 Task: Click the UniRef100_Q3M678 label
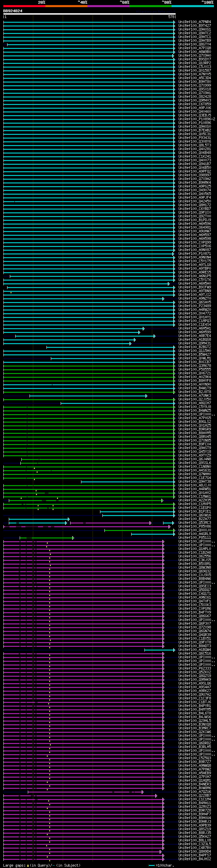(x=195, y=366)
